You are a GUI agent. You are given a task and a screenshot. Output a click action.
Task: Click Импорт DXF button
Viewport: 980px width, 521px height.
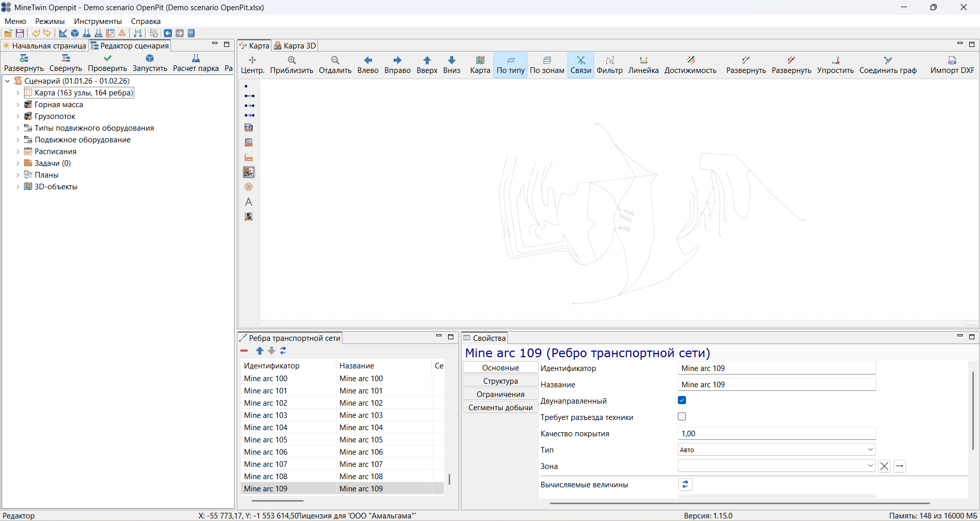click(952, 65)
